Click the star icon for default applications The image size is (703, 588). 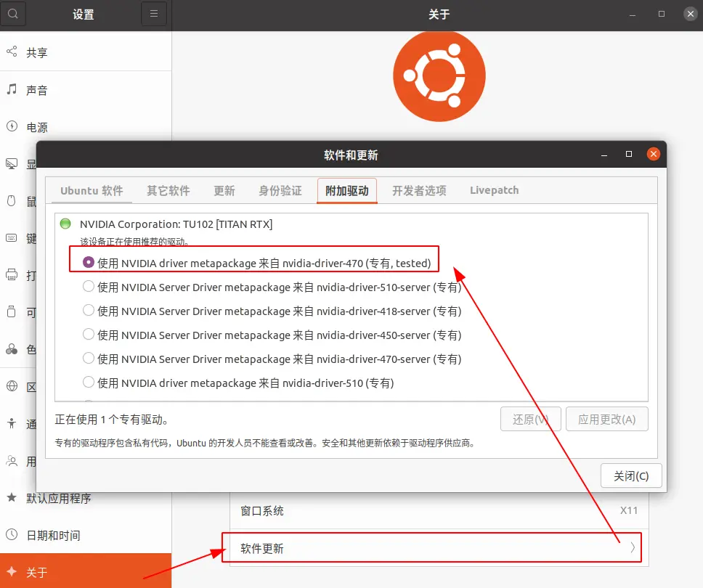coord(12,498)
